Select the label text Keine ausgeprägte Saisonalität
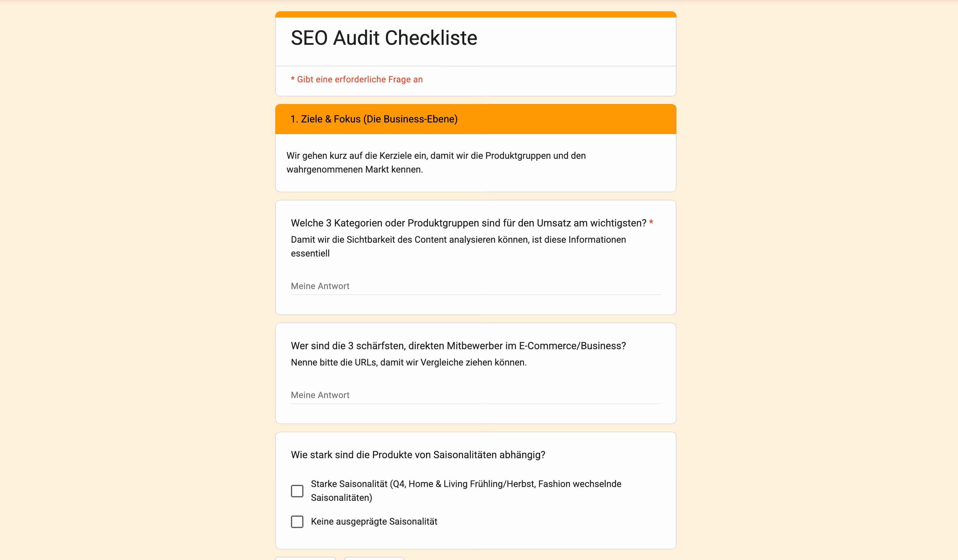958x560 pixels. tap(374, 521)
